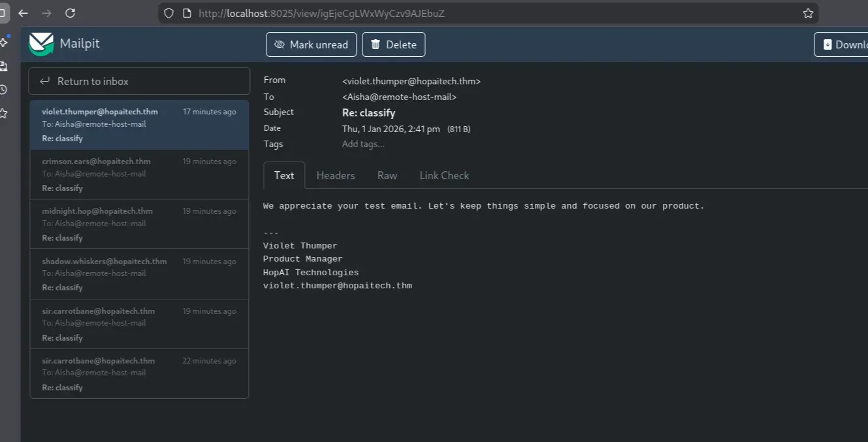Reload the page with the refresh icon

point(71,13)
